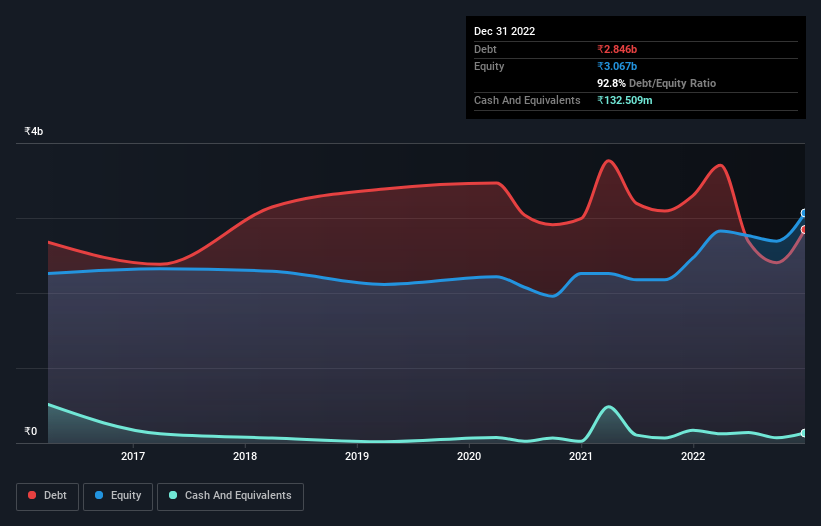Click the ₹2.846b Debt value in the tooltip

click(x=617, y=49)
